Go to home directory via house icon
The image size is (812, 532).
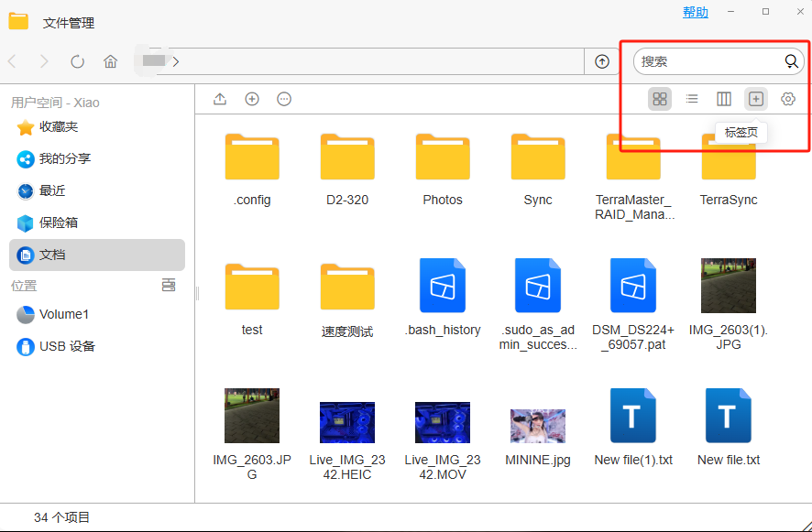[x=111, y=61]
